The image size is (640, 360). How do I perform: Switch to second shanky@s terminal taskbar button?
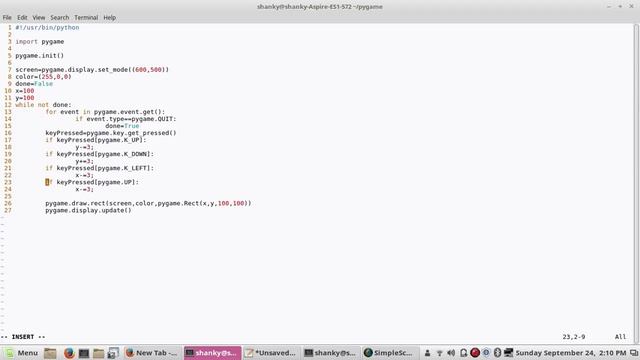click(330, 353)
